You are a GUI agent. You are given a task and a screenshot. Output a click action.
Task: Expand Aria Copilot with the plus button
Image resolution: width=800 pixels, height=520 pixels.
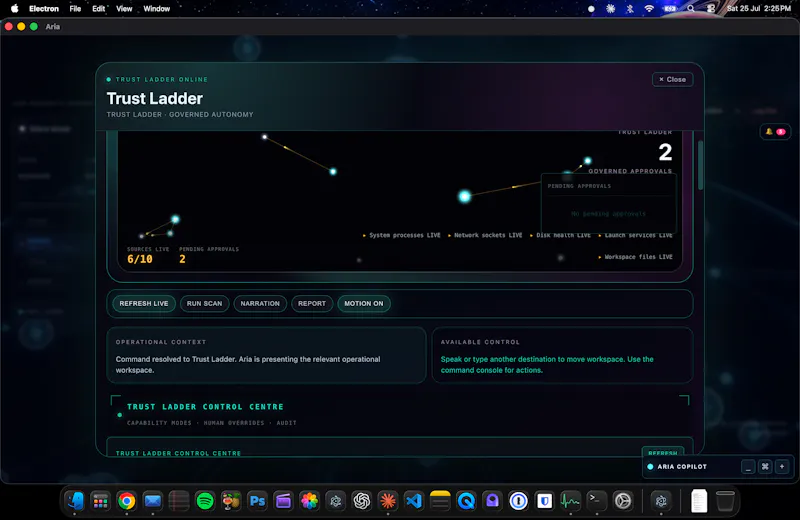pos(782,466)
